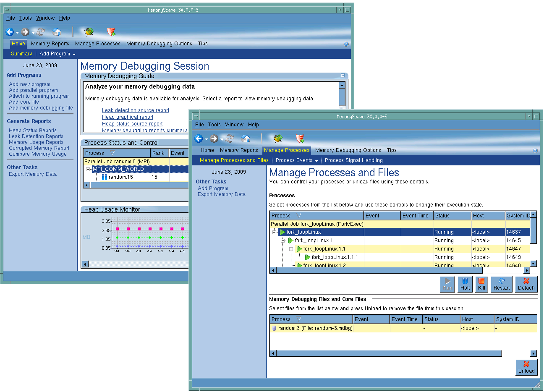The height and width of the screenshot is (392, 544).
Task: Click the Home house icon in the front window toolbar
Action: click(246, 139)
